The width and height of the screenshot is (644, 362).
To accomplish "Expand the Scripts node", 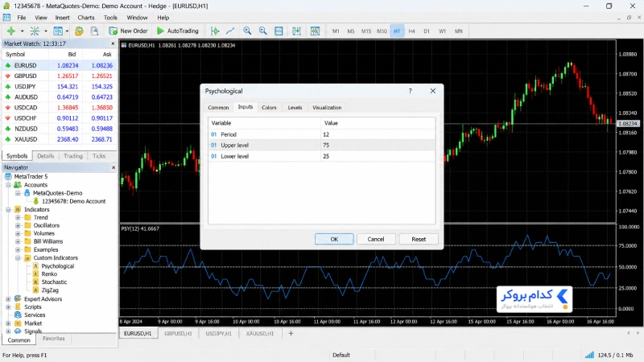I will [x=8, y=307].
